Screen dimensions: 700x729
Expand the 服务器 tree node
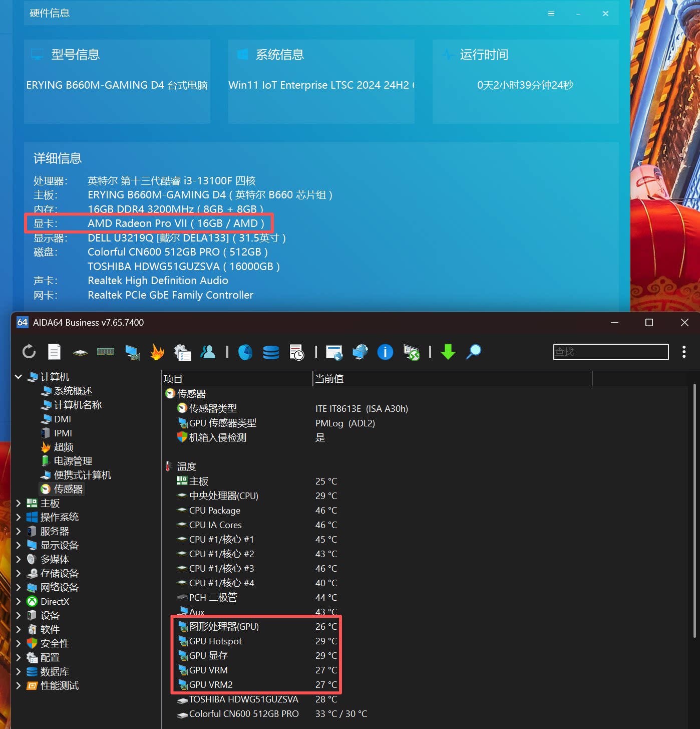pos(19,531)
